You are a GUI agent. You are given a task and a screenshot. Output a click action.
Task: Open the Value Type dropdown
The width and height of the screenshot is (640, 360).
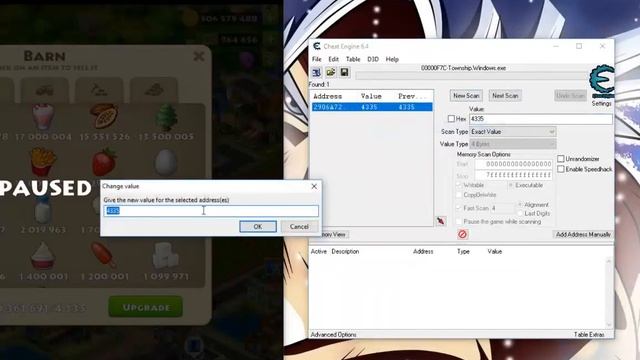click(513, 144)
